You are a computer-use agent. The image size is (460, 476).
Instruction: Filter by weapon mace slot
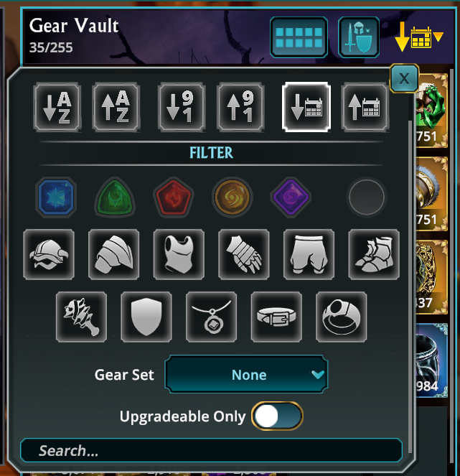click(x=81, y=317)
